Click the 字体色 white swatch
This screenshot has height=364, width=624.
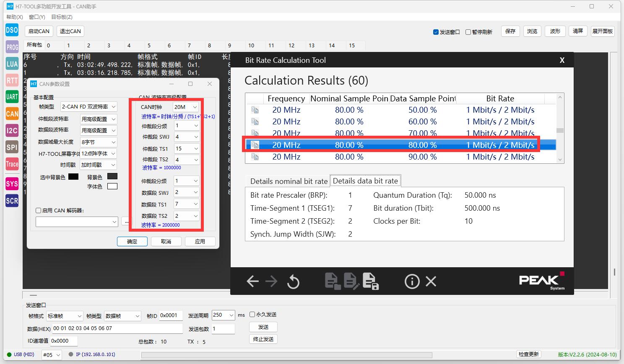point(112,186)
